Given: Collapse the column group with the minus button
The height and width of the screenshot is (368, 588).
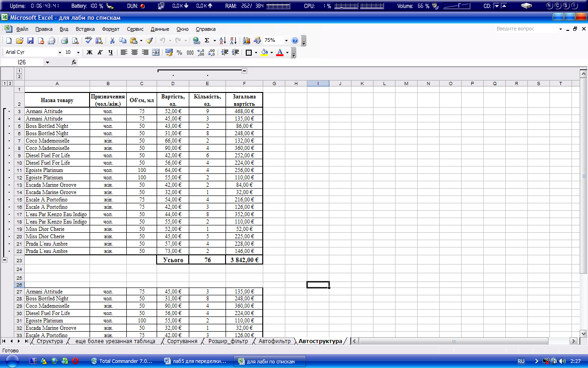Looking at the screenshot, I should click(x=244, y=71).
